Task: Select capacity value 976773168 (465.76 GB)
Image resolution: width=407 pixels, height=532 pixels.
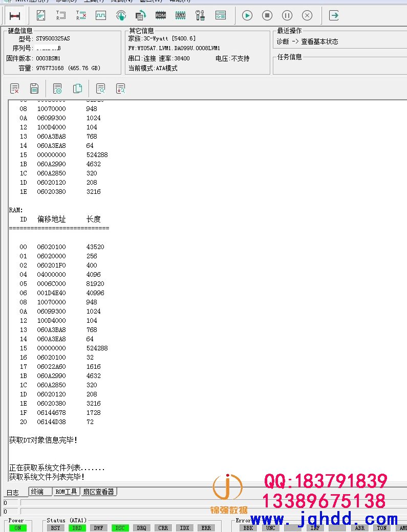Action: [68, 68]
